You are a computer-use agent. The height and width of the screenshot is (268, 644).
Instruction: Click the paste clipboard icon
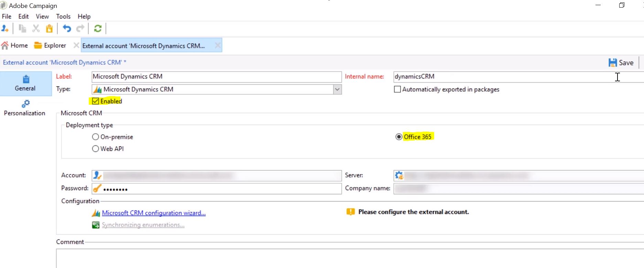tap(50, 29)
